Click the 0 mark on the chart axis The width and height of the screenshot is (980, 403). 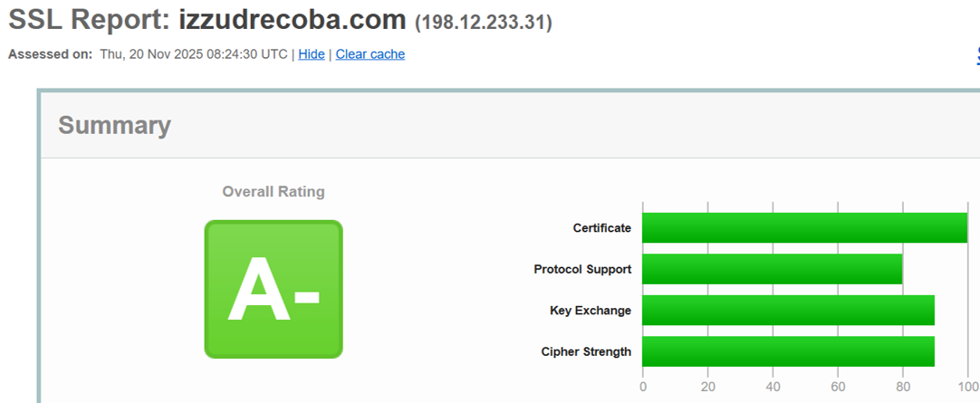(642, 387)
